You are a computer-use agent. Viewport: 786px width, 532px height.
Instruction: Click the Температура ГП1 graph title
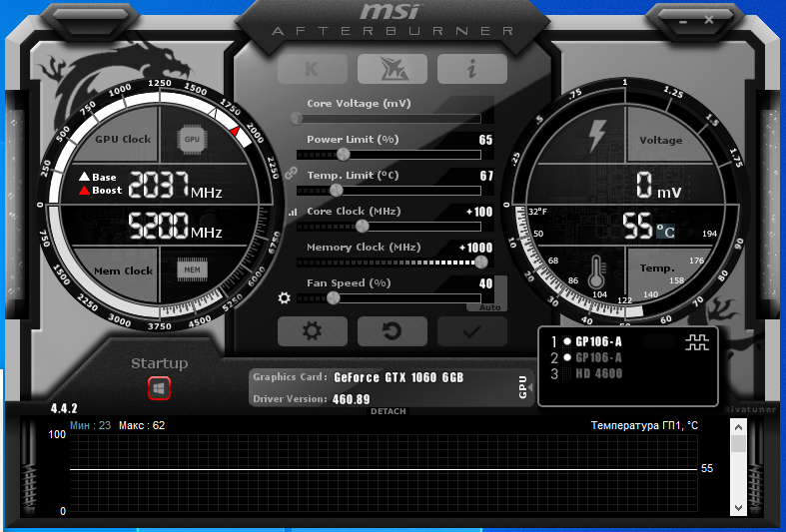[644, 425]
